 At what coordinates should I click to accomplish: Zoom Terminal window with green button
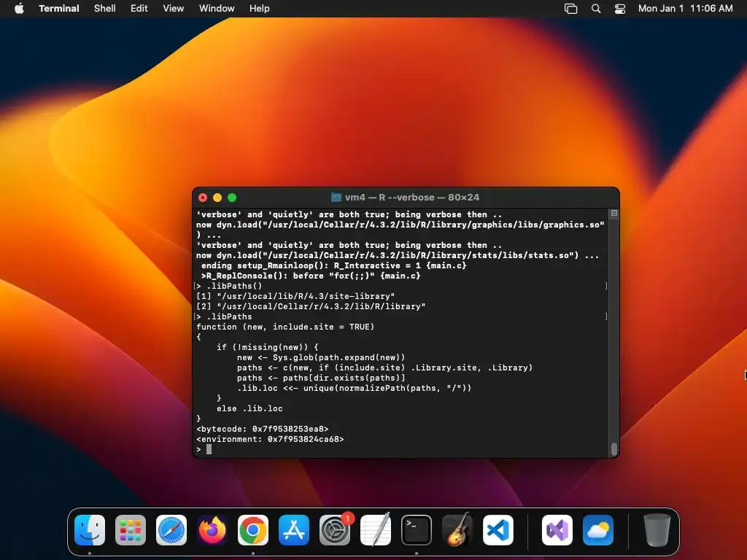pyautogui.click(x=232, y=198)
